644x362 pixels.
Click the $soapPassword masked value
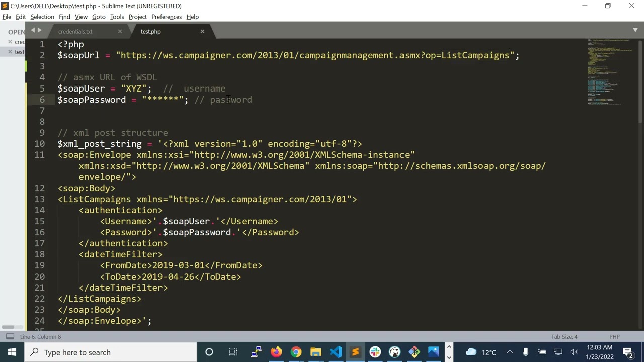tap(163, 100)
